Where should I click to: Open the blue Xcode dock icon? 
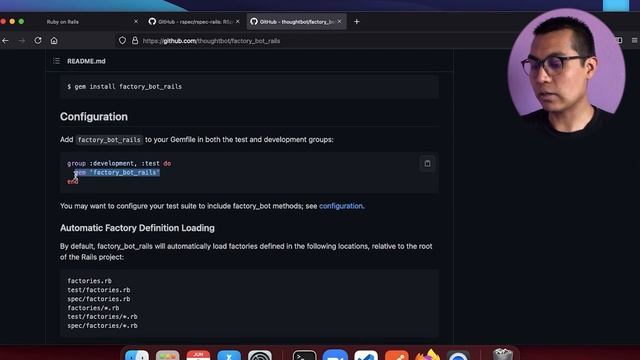pos(229,355)
